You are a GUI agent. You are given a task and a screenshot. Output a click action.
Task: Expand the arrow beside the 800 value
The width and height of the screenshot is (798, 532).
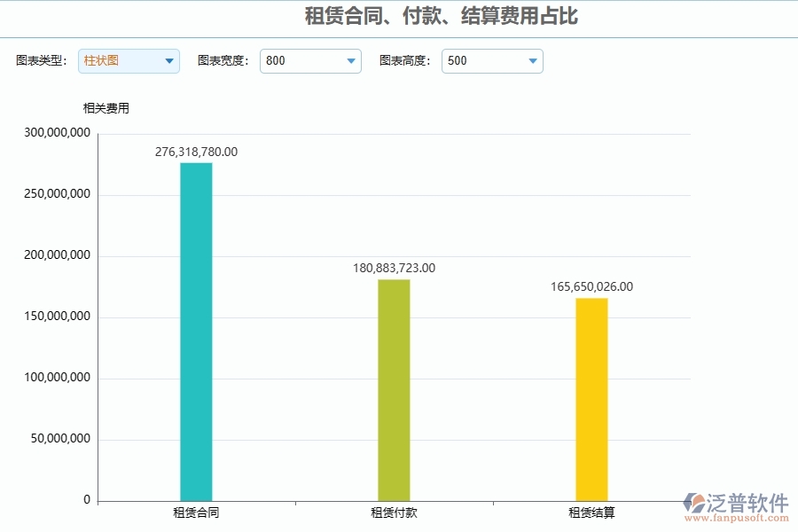pos(350,61)
